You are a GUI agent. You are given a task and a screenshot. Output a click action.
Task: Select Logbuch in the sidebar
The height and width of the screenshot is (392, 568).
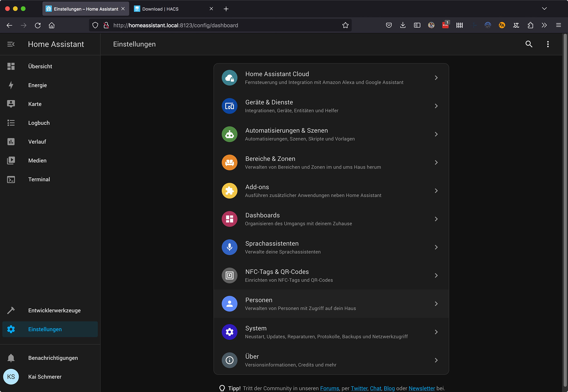[39, 123]
